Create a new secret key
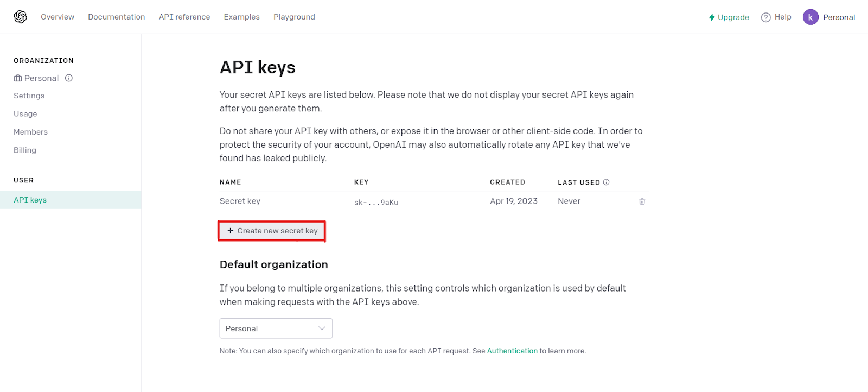The image size is (868, 392). [272, 231]
